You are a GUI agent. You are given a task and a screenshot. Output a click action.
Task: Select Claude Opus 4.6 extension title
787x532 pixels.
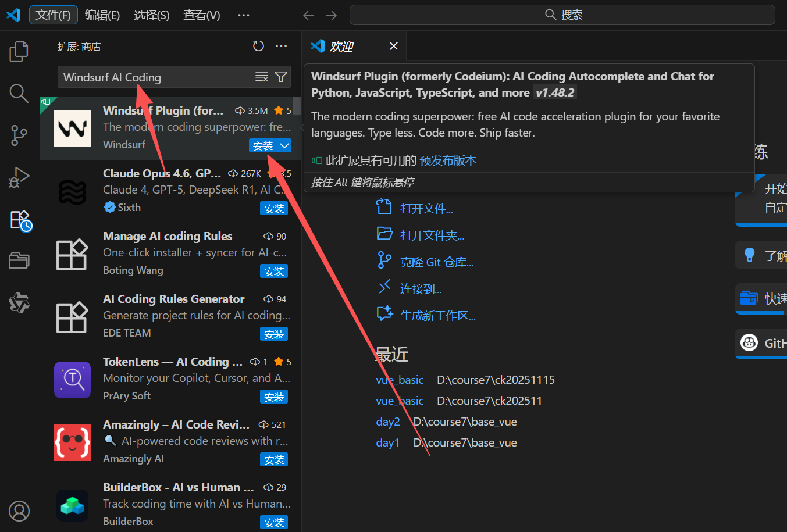coord(162,173)
